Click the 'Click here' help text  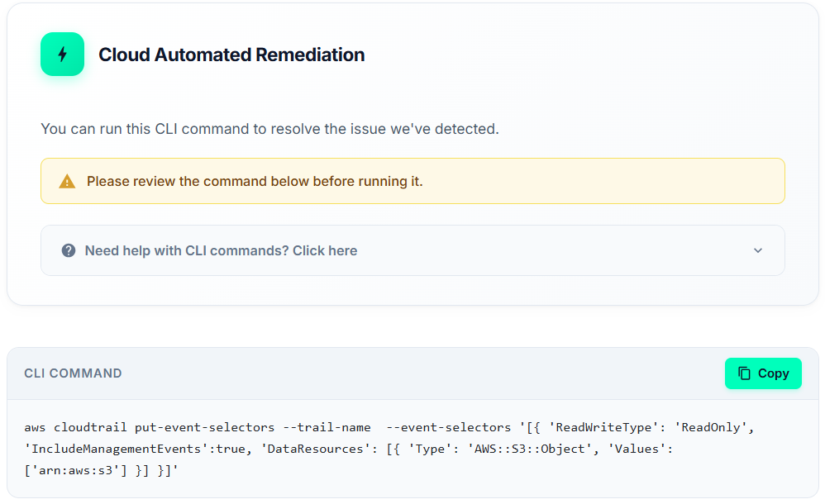pyautogui.click(x=325, y=250)
